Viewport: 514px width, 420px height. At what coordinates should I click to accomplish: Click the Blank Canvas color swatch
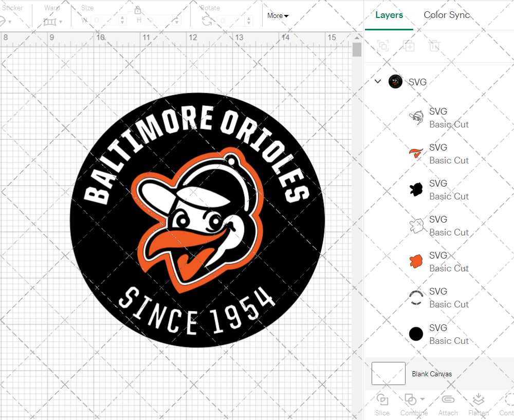click(389, 374)
